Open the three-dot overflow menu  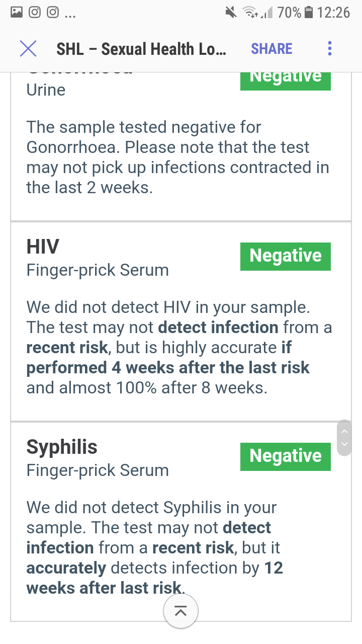pyautogui.click(x=330, y=49)
